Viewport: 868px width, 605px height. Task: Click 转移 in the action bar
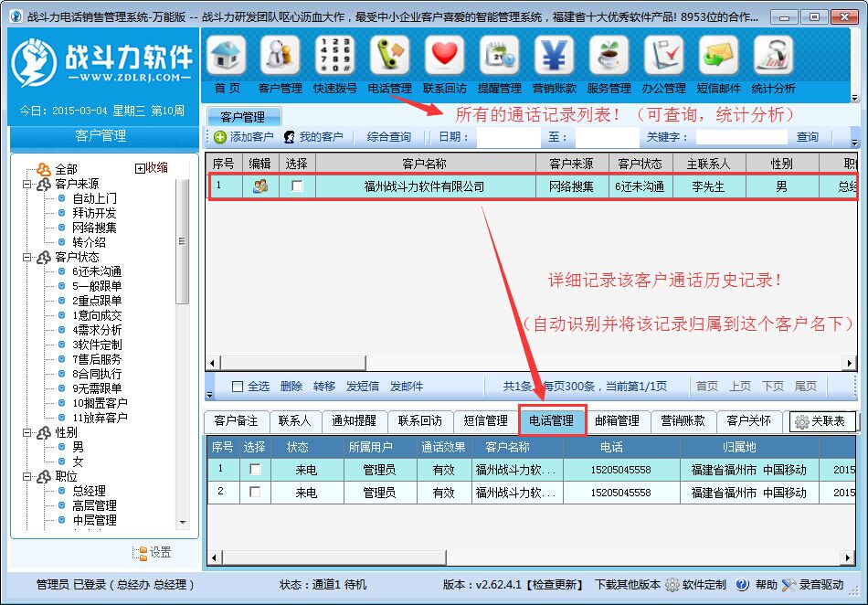[323, 387]
